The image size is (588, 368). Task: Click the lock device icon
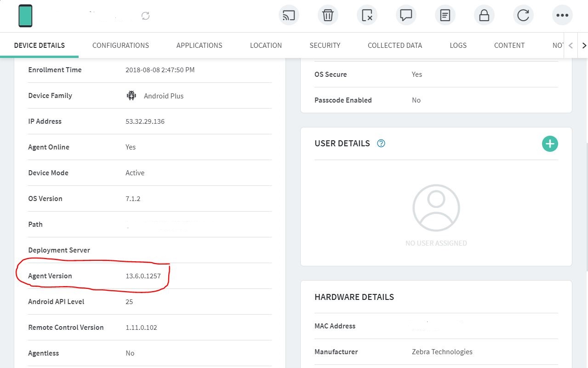point(484,16)
